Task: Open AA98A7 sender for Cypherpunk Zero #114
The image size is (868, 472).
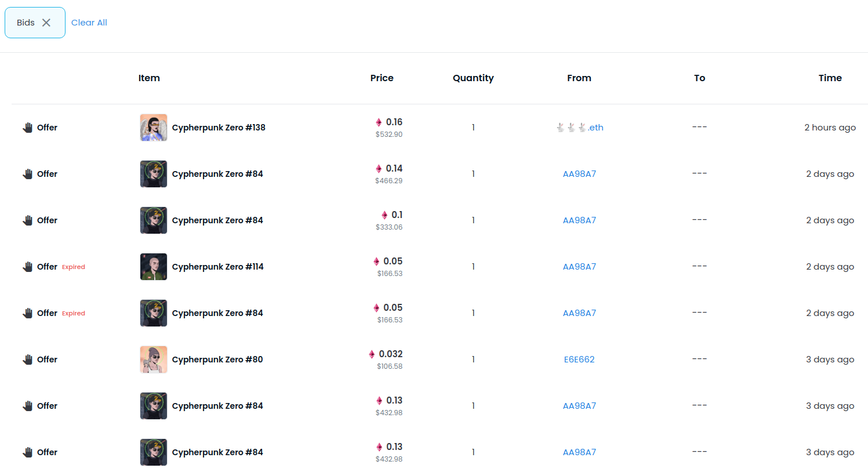Action: point(579,267)
